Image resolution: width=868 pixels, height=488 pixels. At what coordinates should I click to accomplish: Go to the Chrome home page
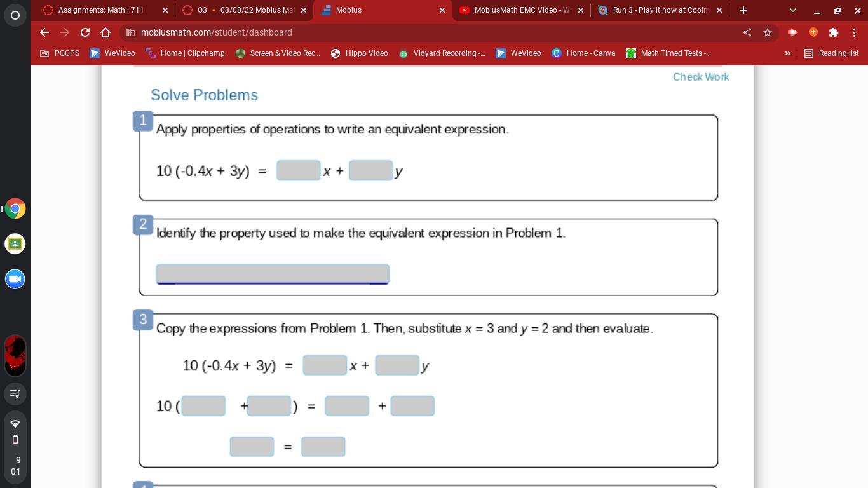pos(105,32)
